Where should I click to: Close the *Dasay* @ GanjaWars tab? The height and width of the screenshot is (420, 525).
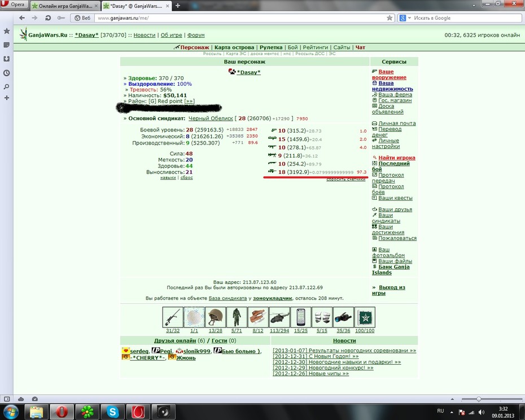point(168,6)
